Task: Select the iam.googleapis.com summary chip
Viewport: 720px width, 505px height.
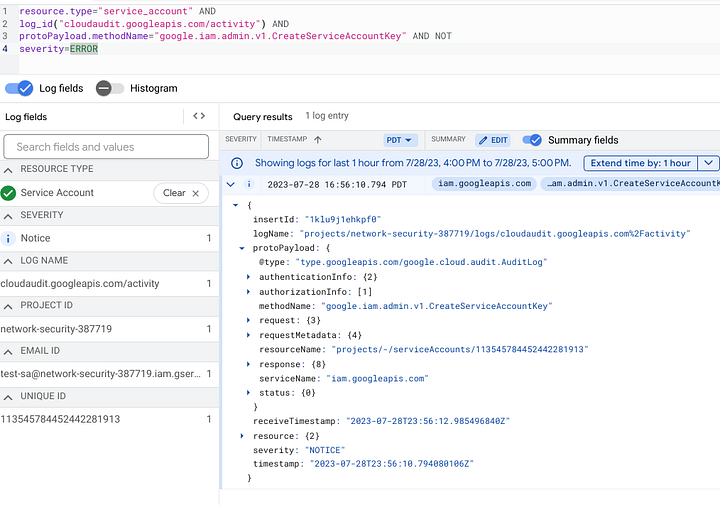Action: [x=483, y=184]
